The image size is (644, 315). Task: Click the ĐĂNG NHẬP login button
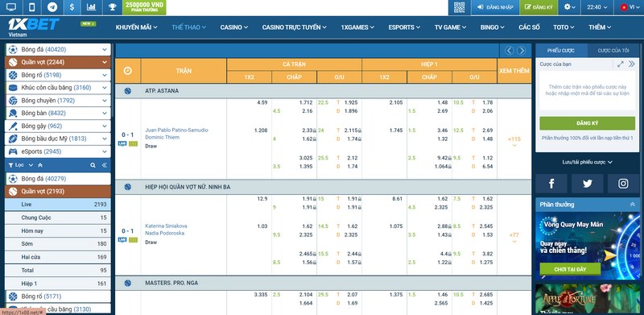495,7
